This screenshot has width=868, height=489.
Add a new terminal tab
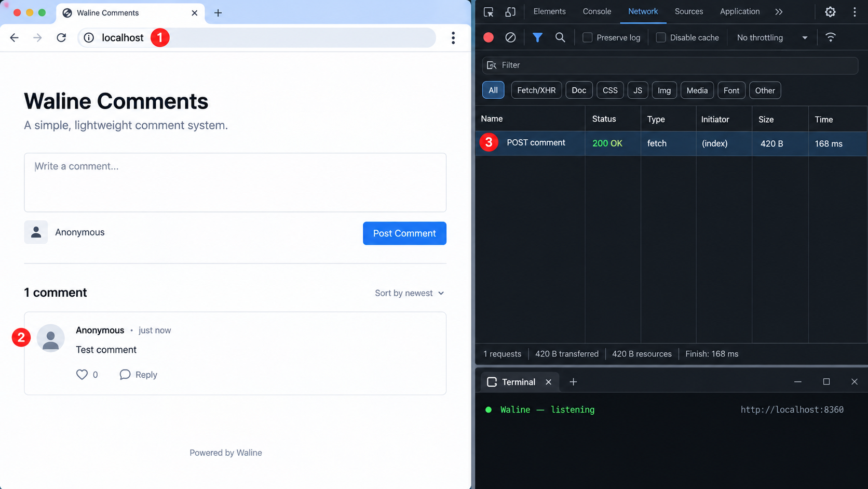coord(573,382)
